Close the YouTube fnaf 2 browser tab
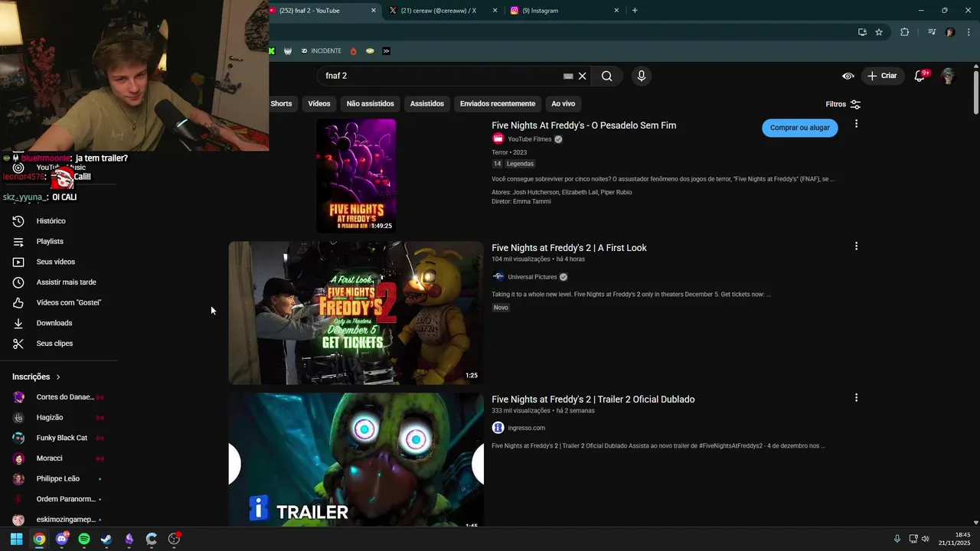980x551 pixels. pos(374,11)
